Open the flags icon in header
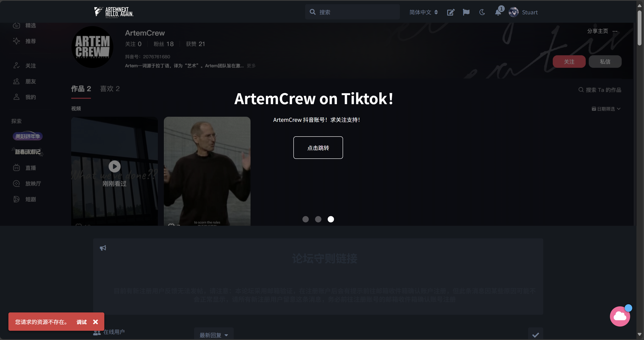 466,12
